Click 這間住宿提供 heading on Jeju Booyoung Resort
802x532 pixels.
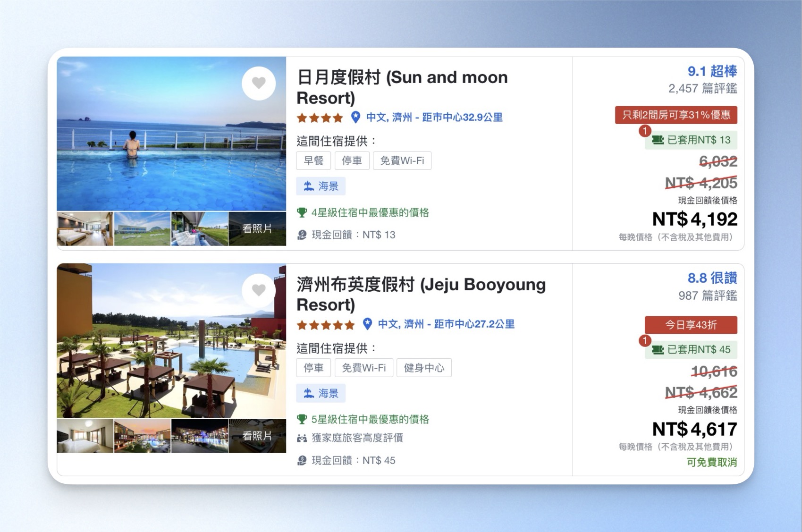click(x=336, y=348)
